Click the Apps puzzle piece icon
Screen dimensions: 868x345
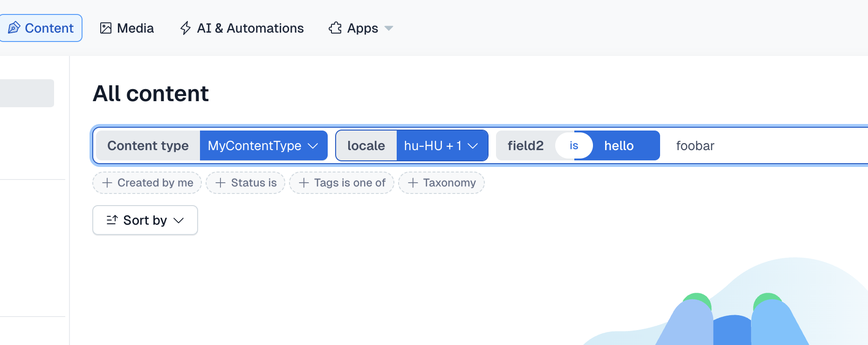click(335, 28)
